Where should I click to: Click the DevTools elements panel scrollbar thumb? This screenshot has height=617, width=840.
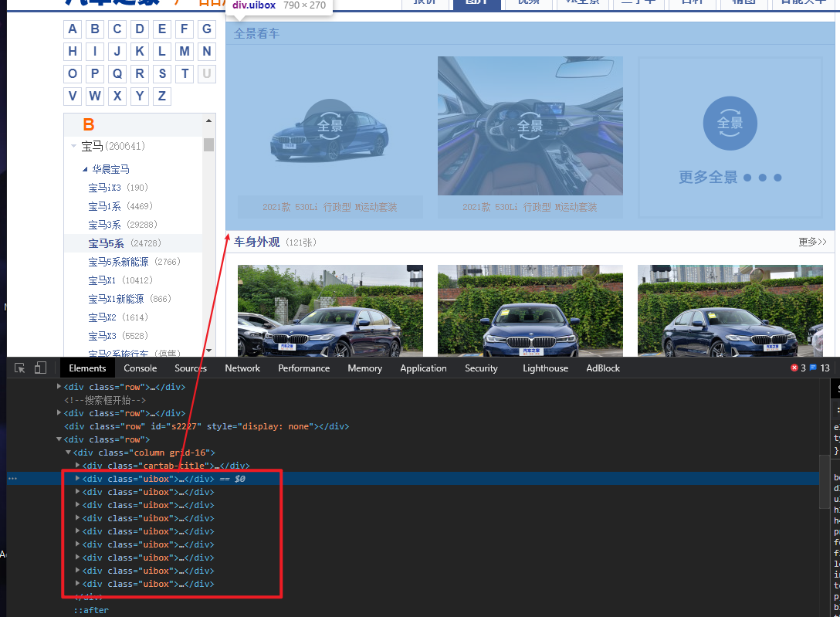point(825,482)
